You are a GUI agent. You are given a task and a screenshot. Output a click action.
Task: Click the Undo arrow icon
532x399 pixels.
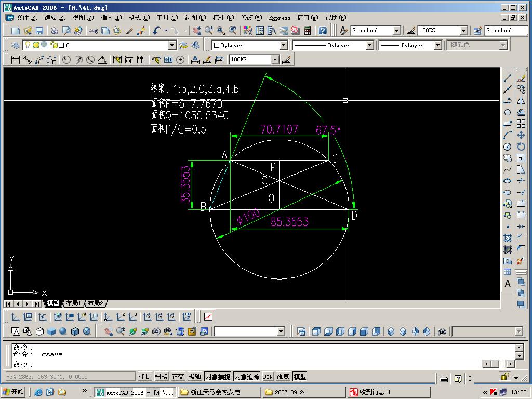pos(156,31)
